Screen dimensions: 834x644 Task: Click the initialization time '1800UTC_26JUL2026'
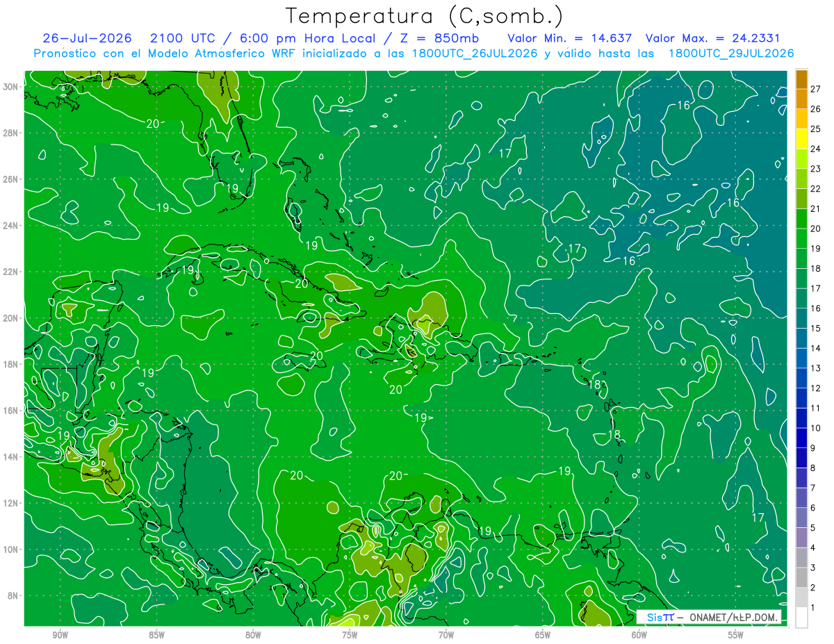pyautogui.click(x=475, y=53)
